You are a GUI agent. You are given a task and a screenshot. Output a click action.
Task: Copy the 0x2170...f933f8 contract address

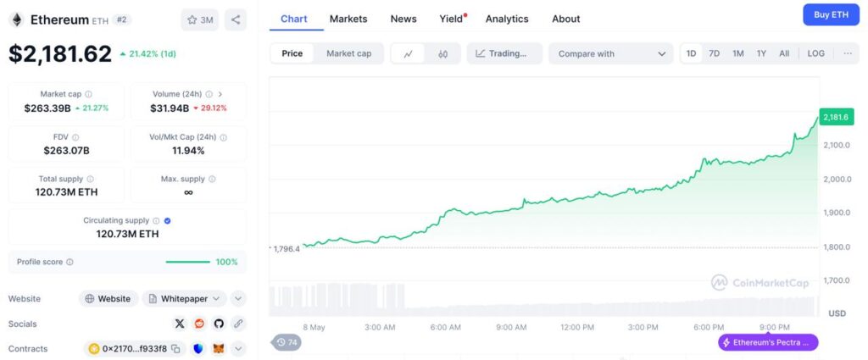click(176, 348)
